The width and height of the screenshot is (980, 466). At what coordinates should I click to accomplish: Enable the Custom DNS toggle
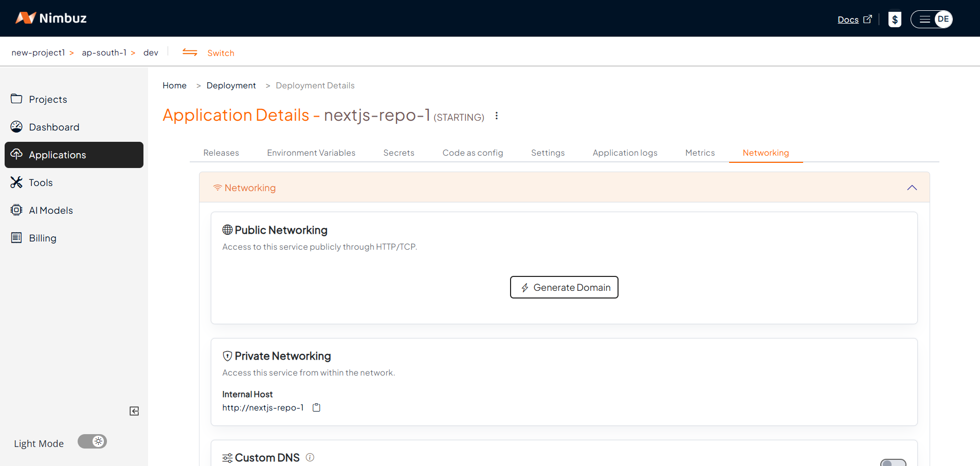893,462
